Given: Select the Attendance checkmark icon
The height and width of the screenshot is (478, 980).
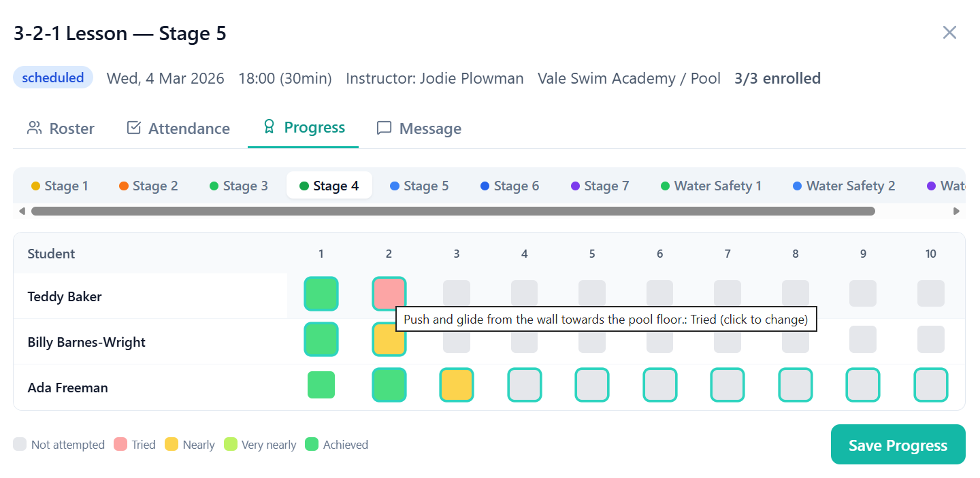Looking at the screenshot, I should [133, 127].
